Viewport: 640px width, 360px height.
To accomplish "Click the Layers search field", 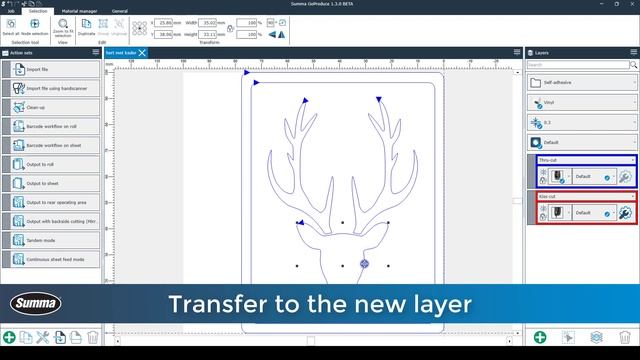I will [578, 65].
